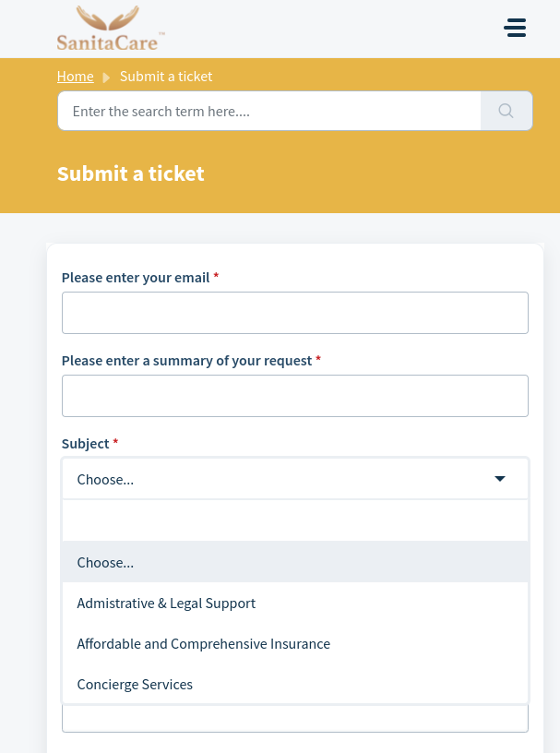Click the Subject field label
560x753 pixels.
pos(85,444)
